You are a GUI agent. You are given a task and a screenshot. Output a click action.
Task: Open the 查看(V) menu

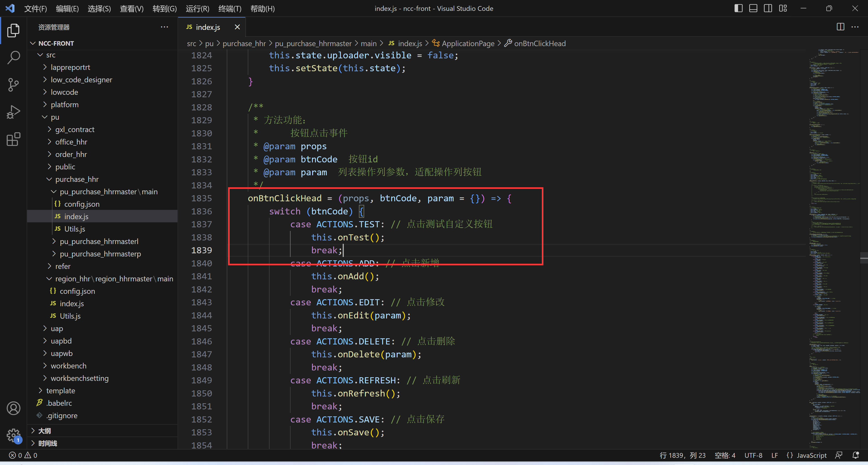coord(131,8)
